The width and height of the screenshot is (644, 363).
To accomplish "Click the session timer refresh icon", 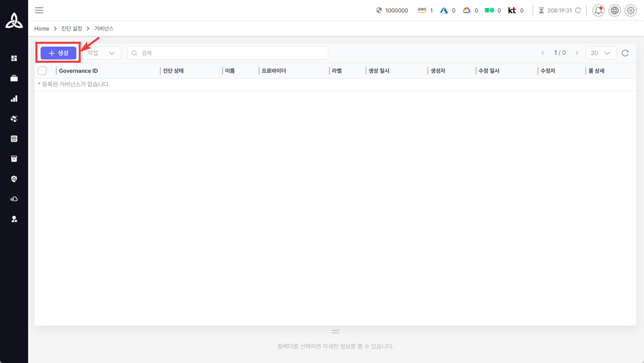I will [578, 10].
